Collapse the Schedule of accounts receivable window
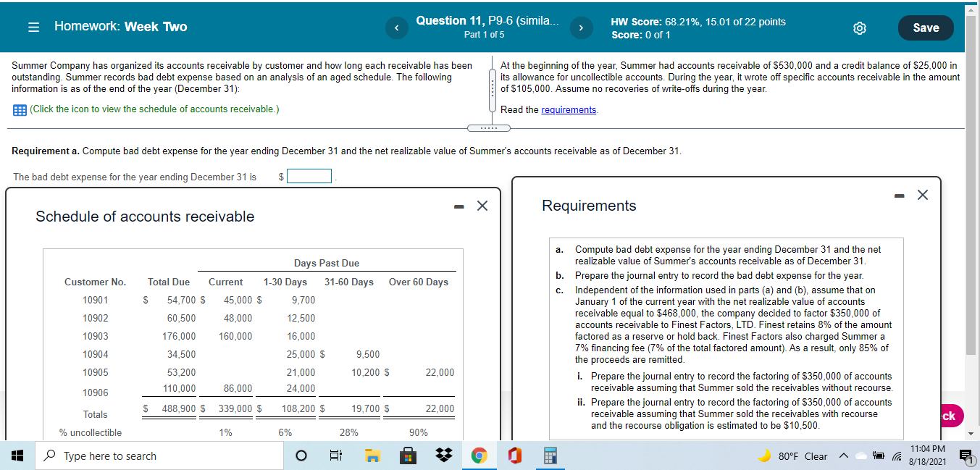980x470 pixels. tap(458, 206)
